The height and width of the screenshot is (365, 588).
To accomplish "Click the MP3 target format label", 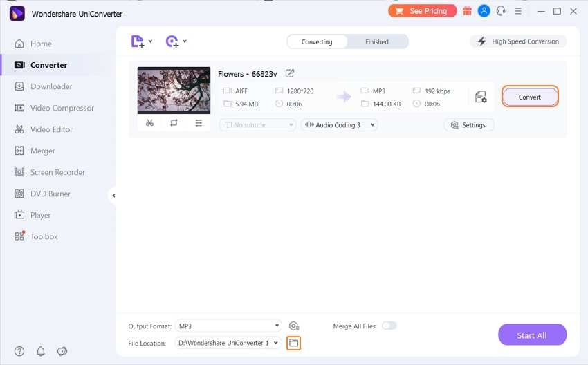I will coord(379,91).
